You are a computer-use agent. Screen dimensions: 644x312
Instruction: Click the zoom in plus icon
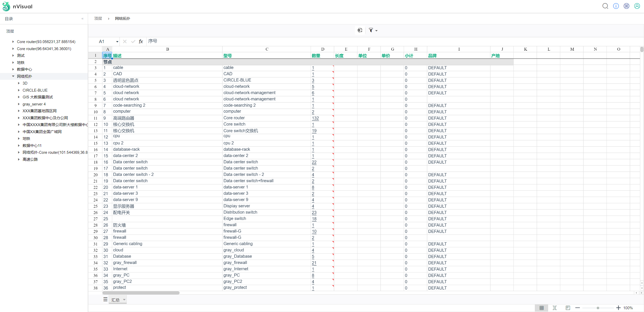pos(619,308)
